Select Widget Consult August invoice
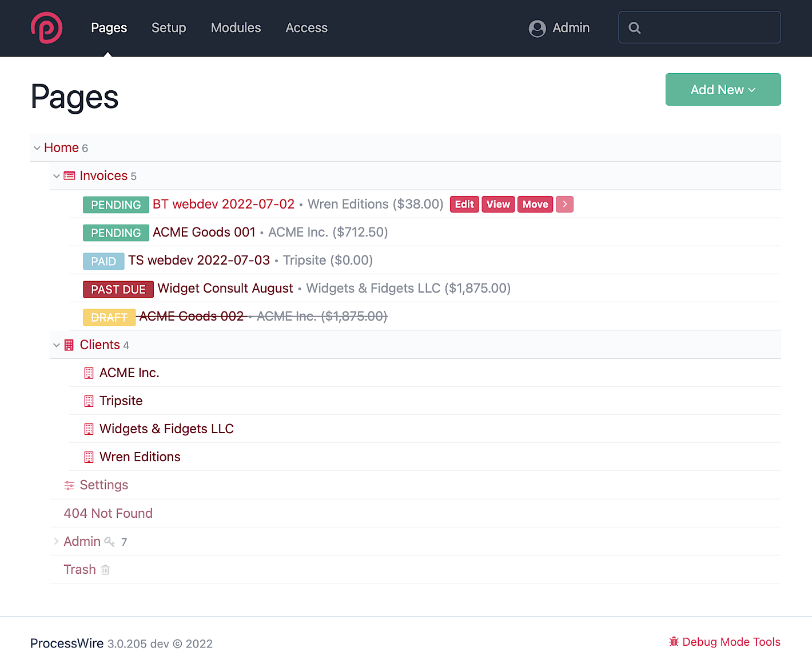The image size is (812, 660). tap(225, 288)
